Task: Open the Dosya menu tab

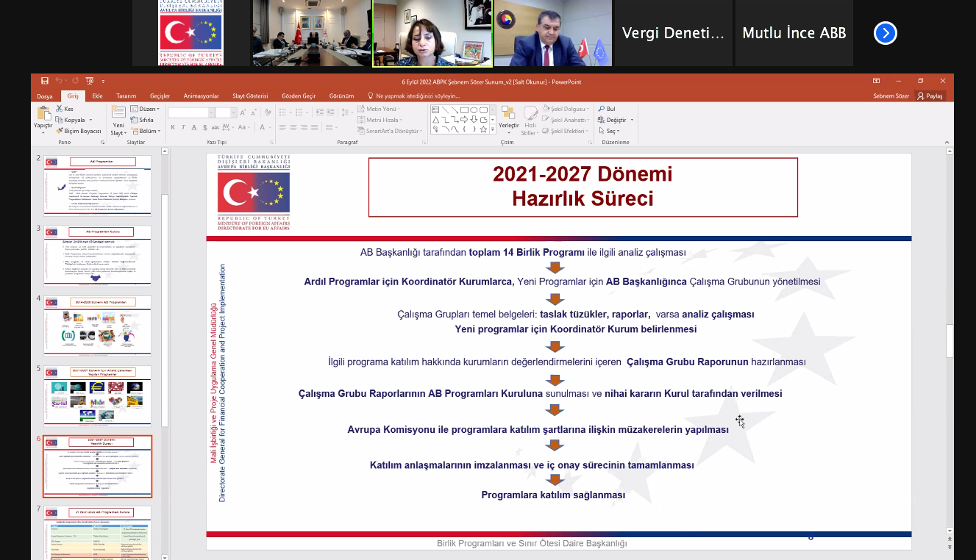Action: tap(45, 96)
